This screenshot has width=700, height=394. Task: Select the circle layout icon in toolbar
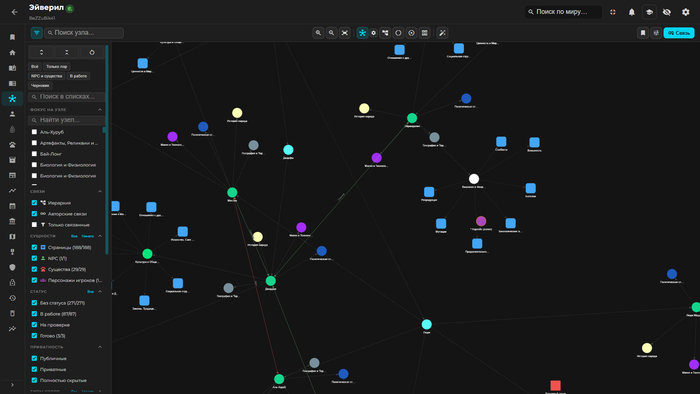click(x=398, y=33)
